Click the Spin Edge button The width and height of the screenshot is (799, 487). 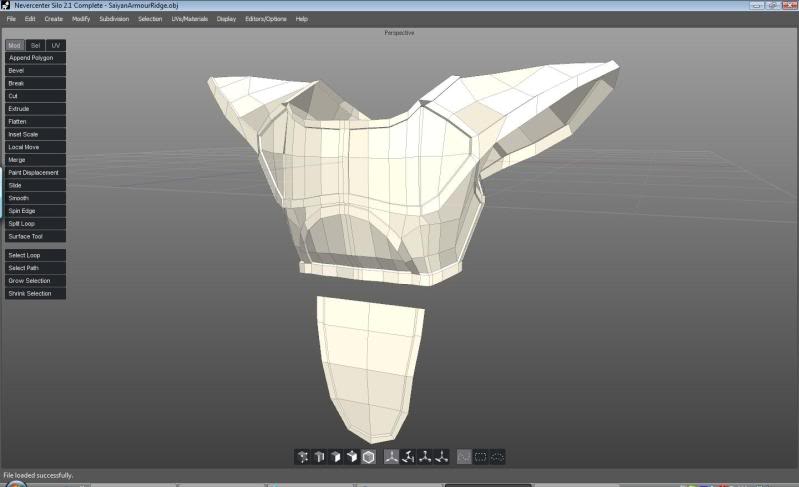(35, 211)
